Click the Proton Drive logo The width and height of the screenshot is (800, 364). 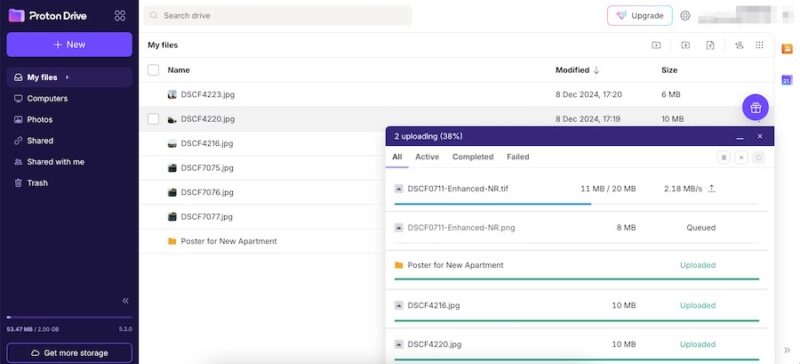tap(47, 15)
